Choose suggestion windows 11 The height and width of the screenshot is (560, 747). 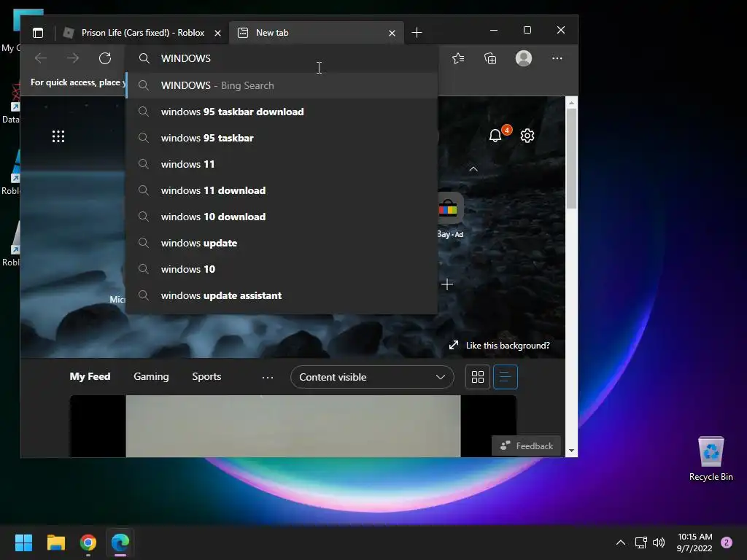282,164
